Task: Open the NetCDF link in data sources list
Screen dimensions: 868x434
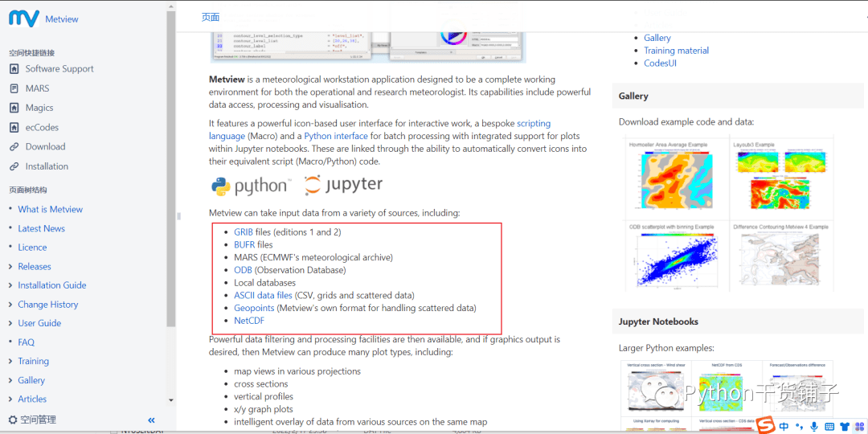Action: point(248,321)
